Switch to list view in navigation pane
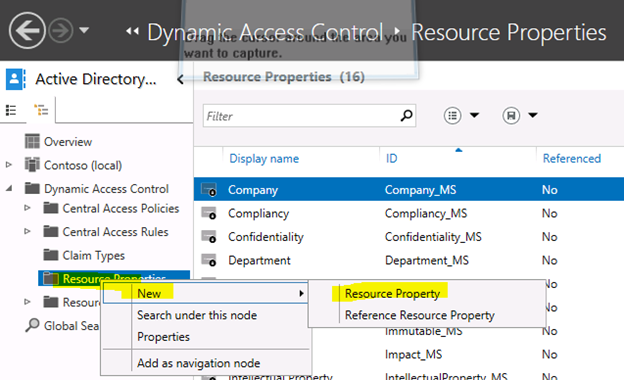Viewport: 624px width, 380px height. click(11, 110)
